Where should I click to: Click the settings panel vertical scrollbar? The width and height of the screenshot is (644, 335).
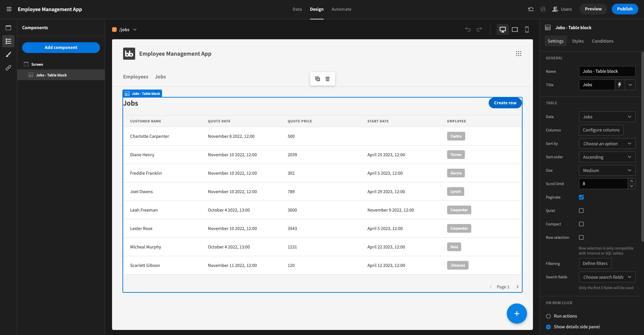click(x=642, y=146)
